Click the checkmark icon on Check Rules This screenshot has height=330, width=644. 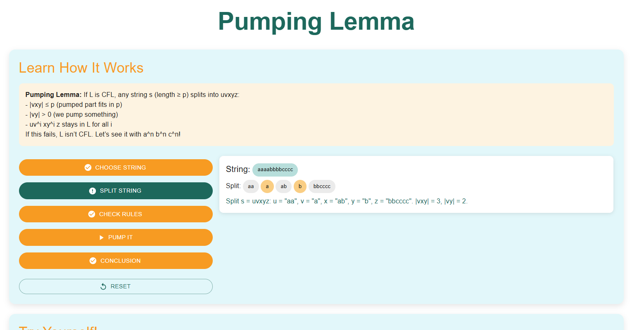[x=92, y=214]
